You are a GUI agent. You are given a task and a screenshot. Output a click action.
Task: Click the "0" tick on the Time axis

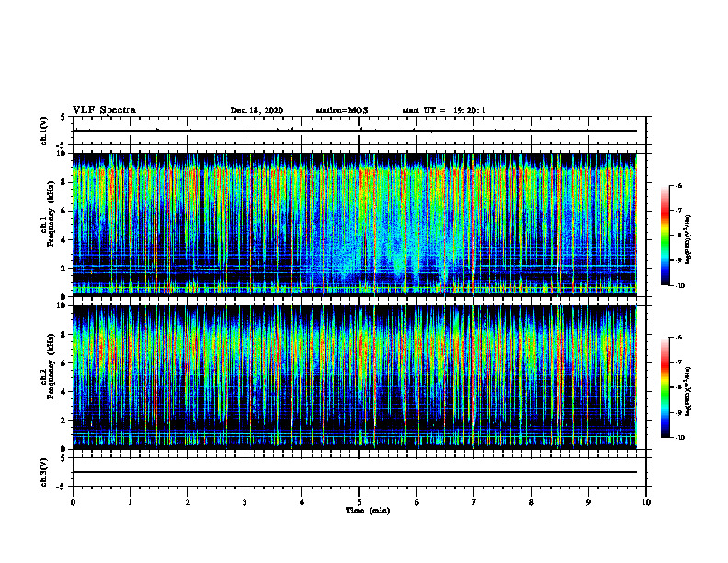tap(73, 502)
